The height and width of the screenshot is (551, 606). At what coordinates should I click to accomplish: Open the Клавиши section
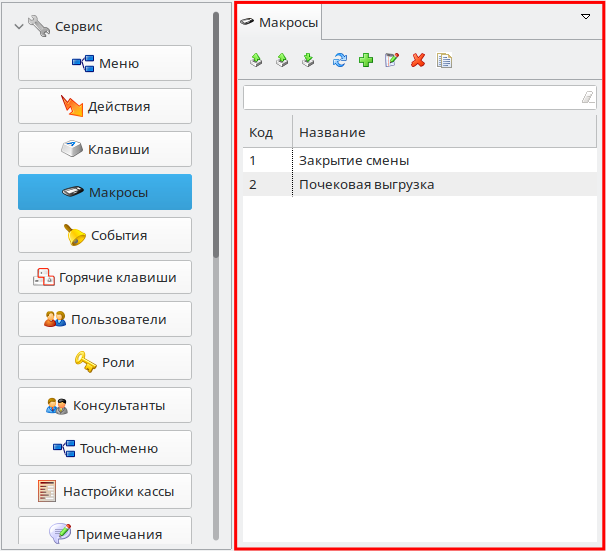[x=105, y=149]
